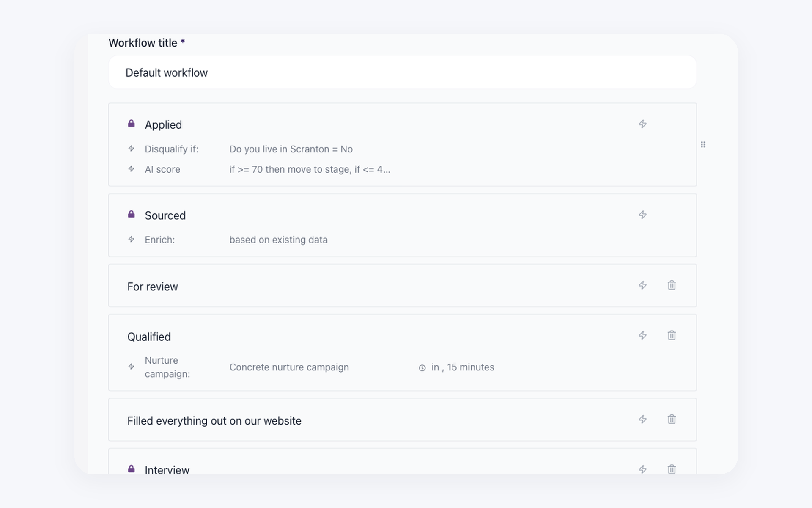Add automation to the Interview stage

(x=642, y=469)
